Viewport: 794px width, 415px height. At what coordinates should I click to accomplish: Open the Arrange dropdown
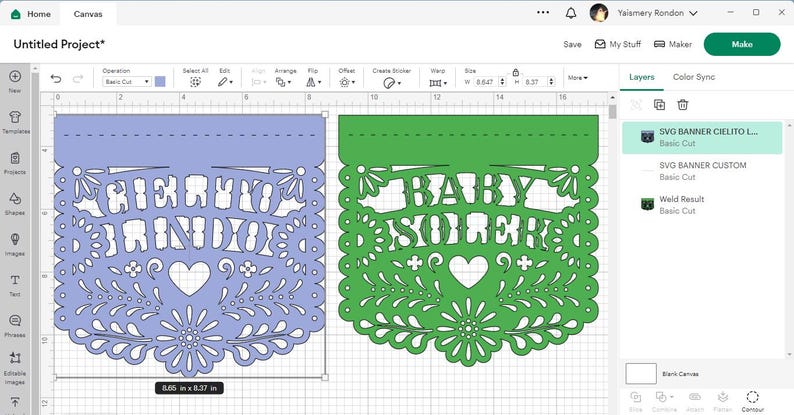pyautogui.click(x=284, y=82)
